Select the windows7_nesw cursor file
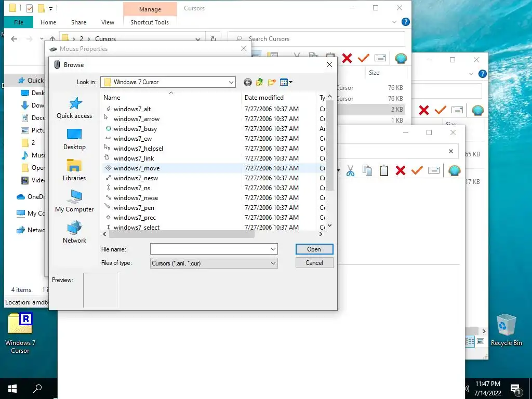This screenshot has height=399, width=532. 136,178
